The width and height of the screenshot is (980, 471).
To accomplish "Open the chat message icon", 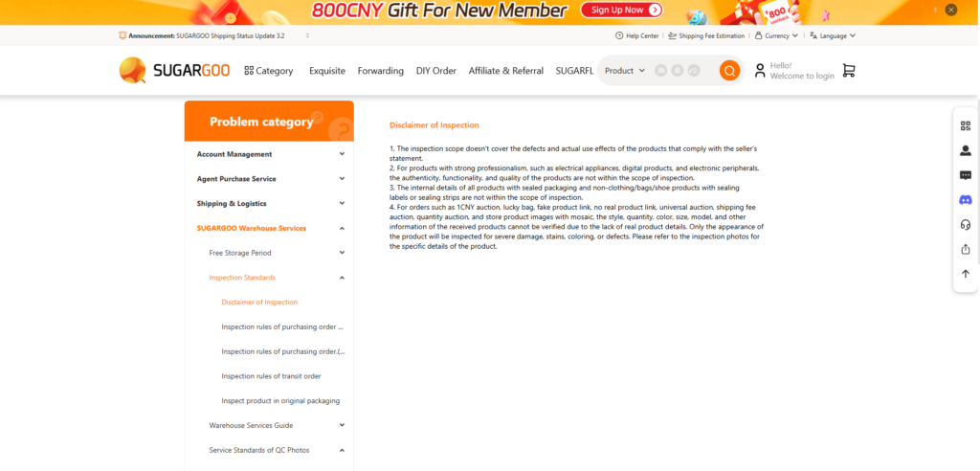I will pyautogui.click(x=965, y=175).
